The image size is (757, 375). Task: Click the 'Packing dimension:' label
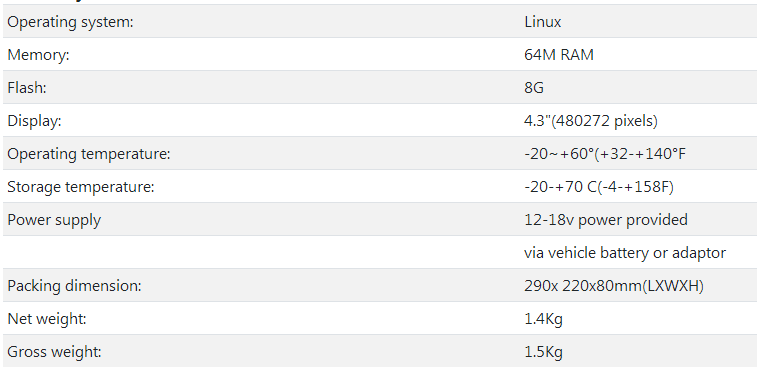tap(74, 286)
